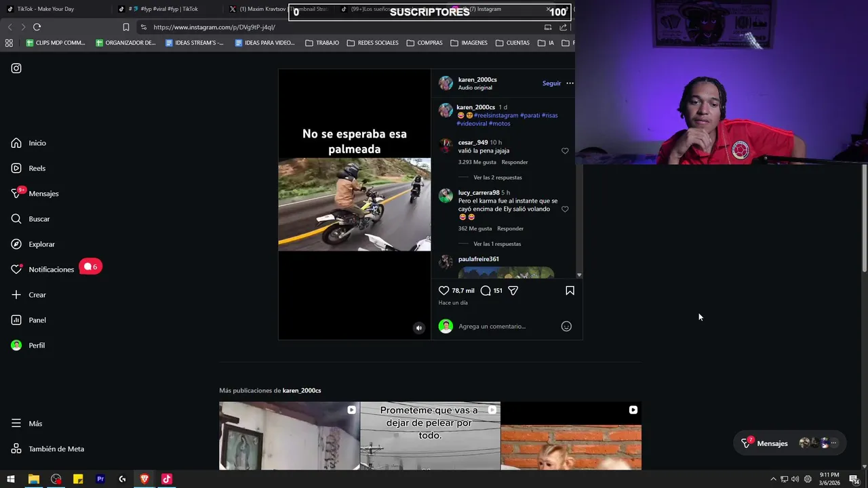Toggle video sound with speaker icon
868x488 pixels.
[x=419, y=328]
